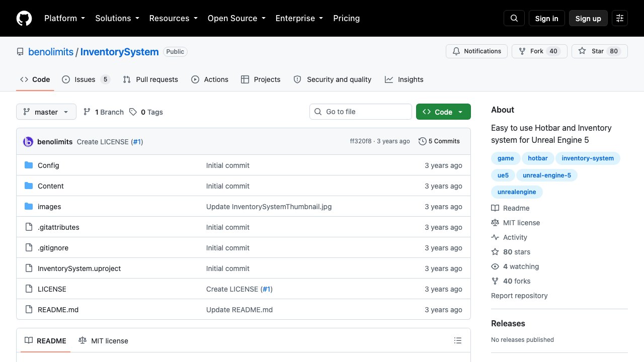This screenshot has height=362, width=644.
Task: Click the star icon beside 80 stars
Action: [495, 252]
